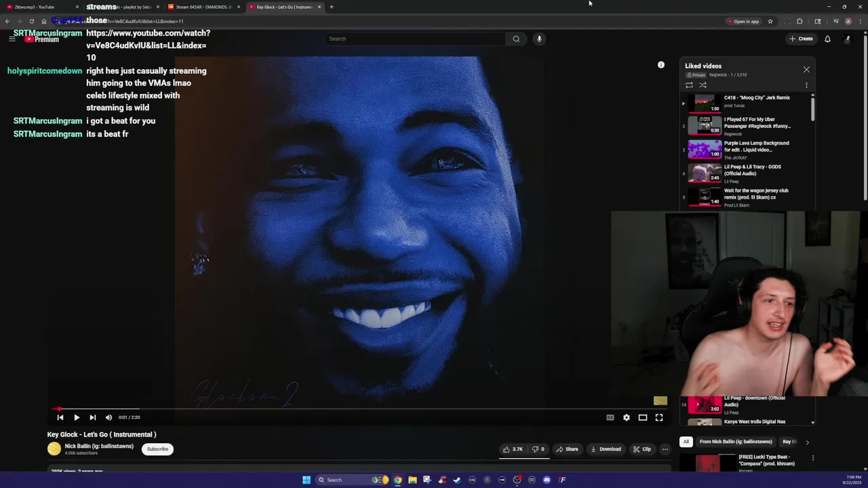The width and height of the screenshot is (868, 488).
Task: Reload the current page
Action: pos(32,21)
